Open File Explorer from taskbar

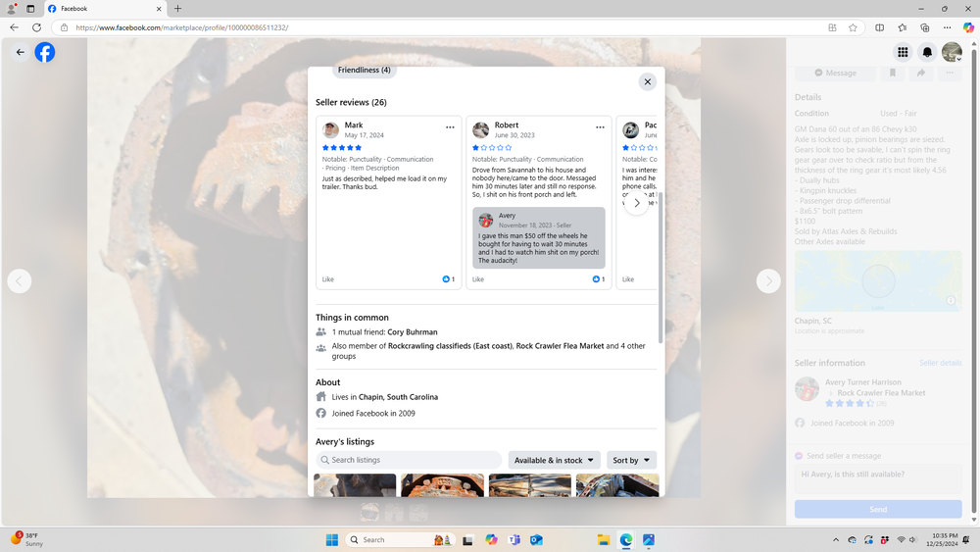tap(603, 540)
